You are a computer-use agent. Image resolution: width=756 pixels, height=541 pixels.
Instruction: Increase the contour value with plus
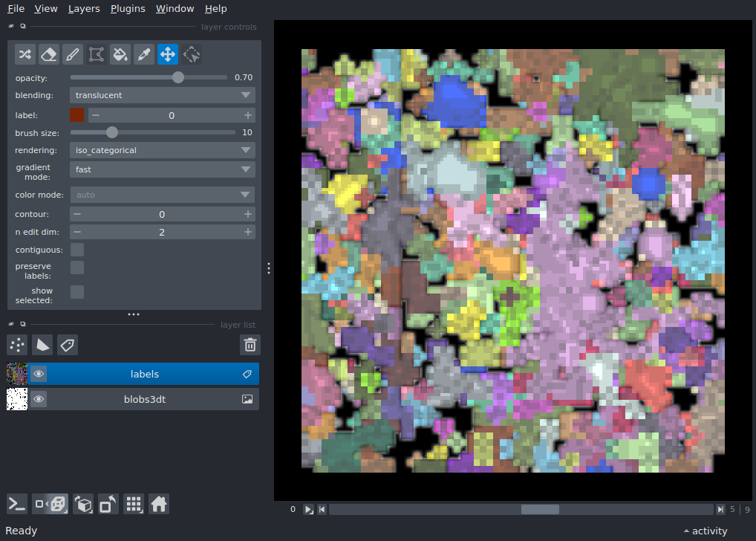coord(247,214)
